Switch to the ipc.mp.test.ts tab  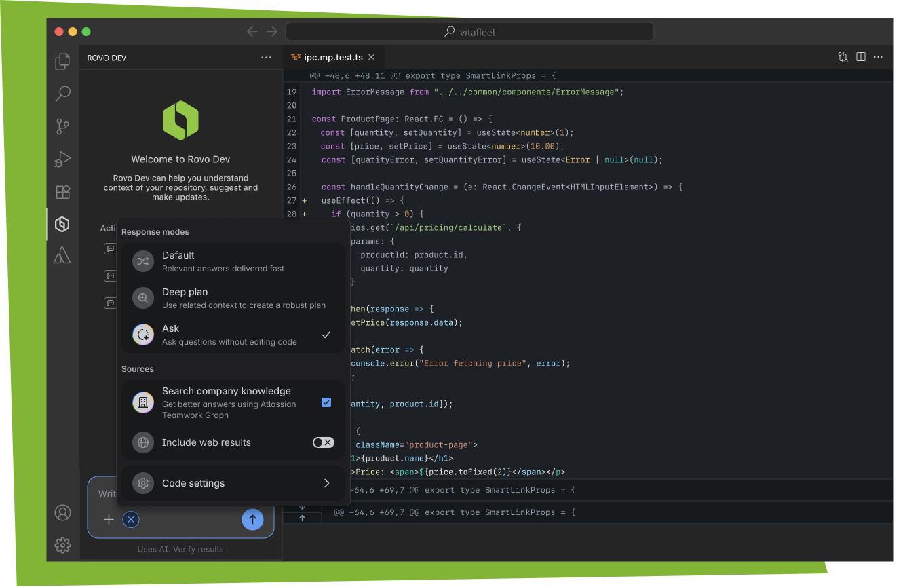[332, 57]
